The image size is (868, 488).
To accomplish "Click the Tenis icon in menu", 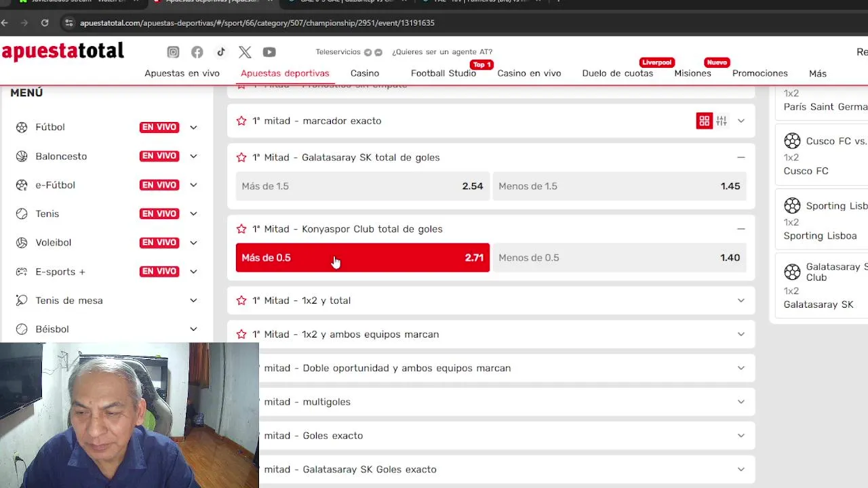I will coord(22,213).
